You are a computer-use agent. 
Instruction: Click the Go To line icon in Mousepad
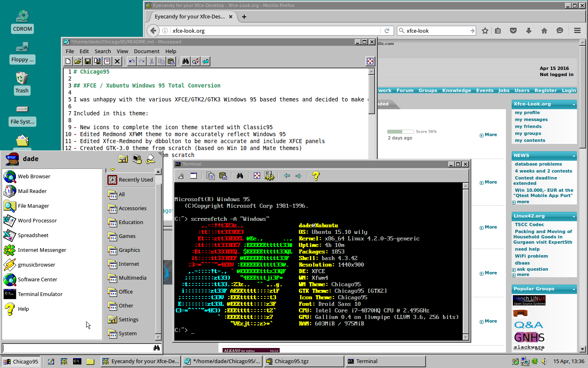click(x=205, y=61)
